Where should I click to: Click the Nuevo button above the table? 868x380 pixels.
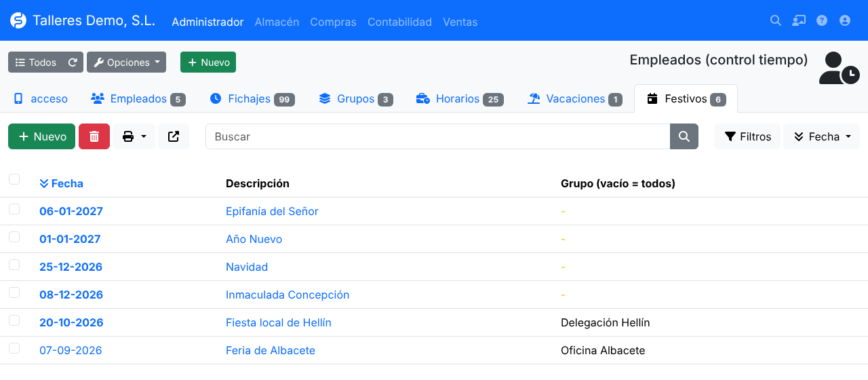42,136
